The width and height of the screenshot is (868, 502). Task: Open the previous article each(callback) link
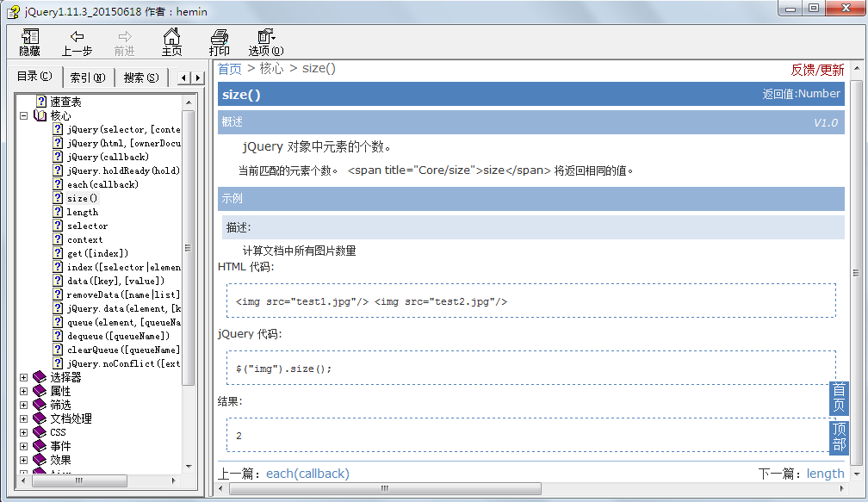point(307,474)
